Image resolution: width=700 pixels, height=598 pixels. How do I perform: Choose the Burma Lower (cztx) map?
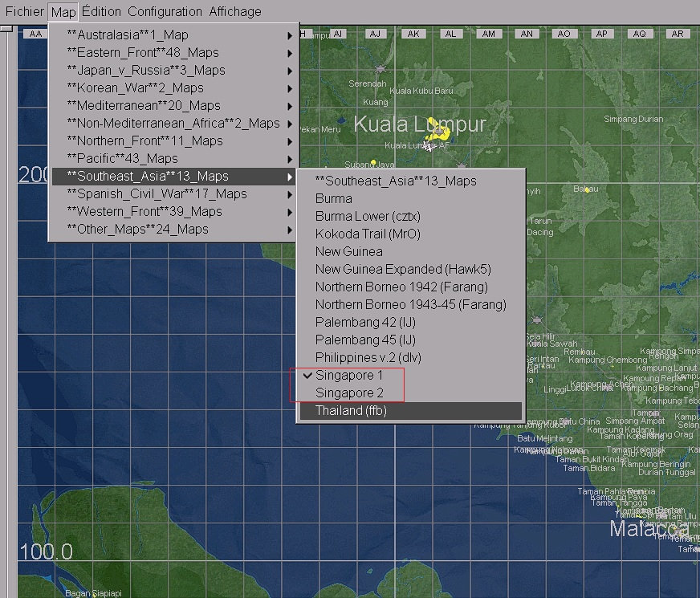(x=411, y=216)
